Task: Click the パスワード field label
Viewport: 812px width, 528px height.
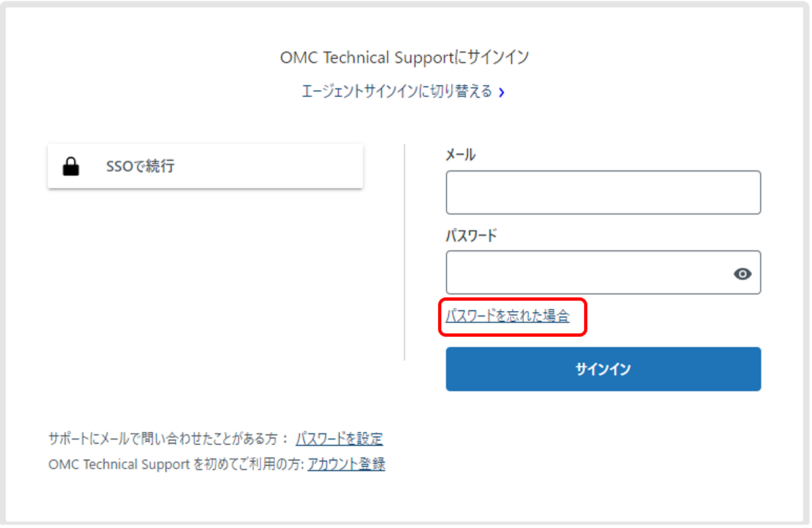Action: pos(471,235)
